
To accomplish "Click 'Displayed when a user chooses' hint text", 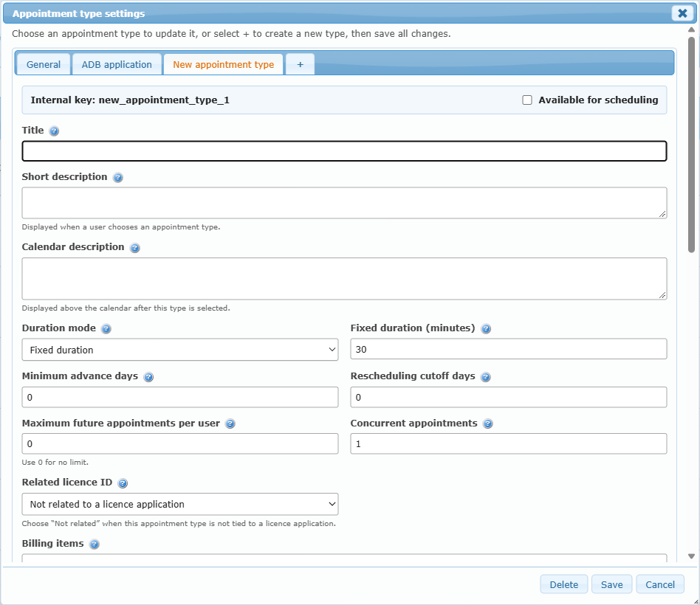I will [x=121, y=227].
